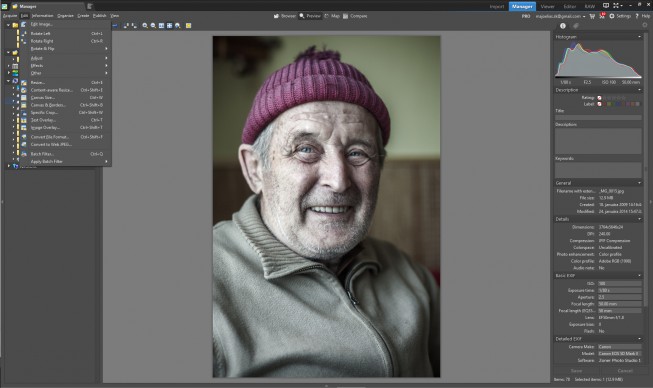Show the keywords tag panel icon
The image size is (653, 388).
coord(576,26)
